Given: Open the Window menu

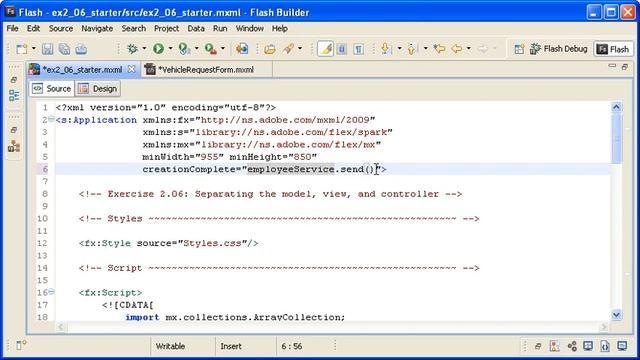Looking at the screenshot, I should point(249,29).
